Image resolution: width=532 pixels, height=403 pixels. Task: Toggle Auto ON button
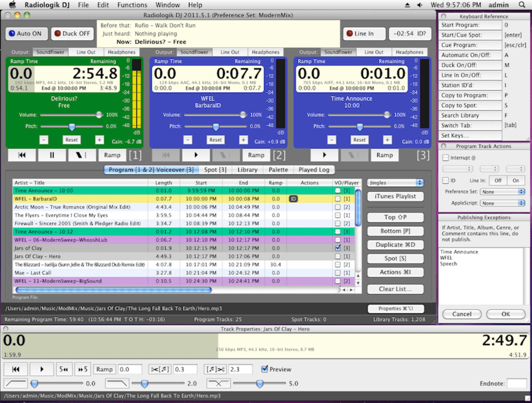point(26,33)
